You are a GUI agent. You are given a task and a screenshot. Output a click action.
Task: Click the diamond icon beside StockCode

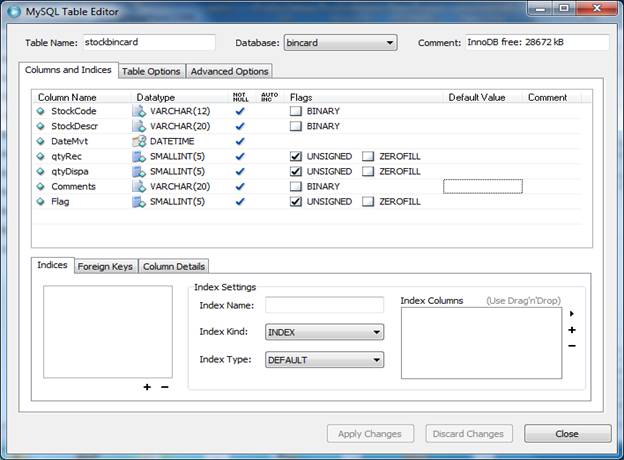(41, 111)
